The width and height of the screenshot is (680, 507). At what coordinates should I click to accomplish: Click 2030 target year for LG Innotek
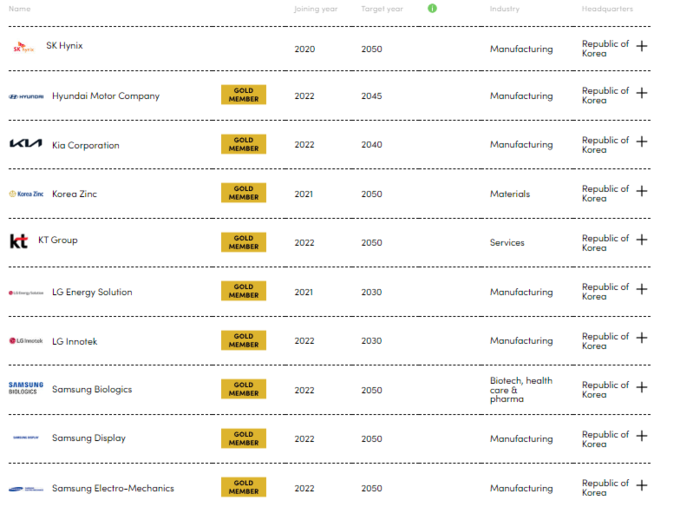pos(372,340)
